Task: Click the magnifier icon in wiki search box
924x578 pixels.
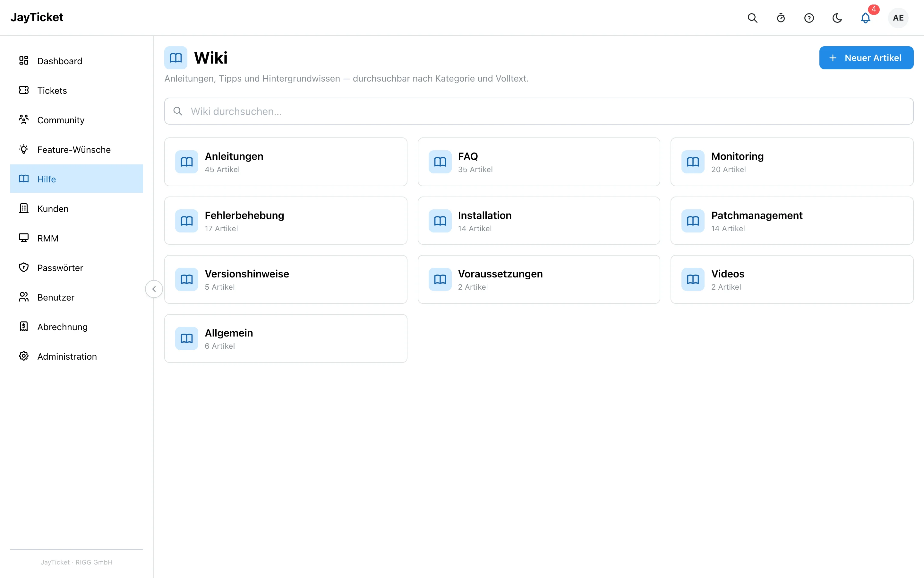Action: (x=177, y=111)
